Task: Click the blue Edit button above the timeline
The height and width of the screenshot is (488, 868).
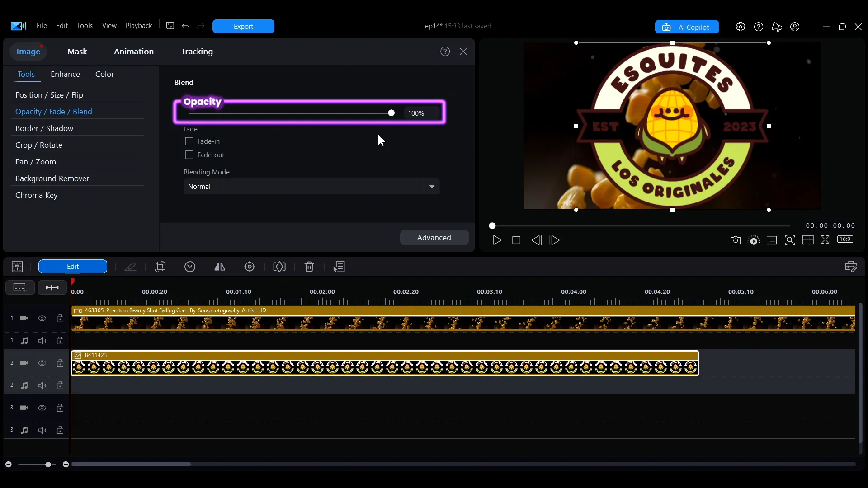Action: click(x=73, y=267)
